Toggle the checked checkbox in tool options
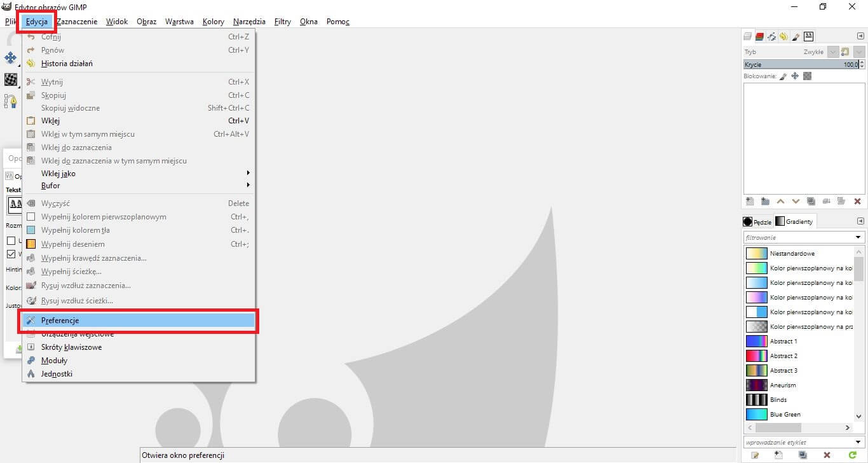868x463 pixels. (x=11, y=254)
